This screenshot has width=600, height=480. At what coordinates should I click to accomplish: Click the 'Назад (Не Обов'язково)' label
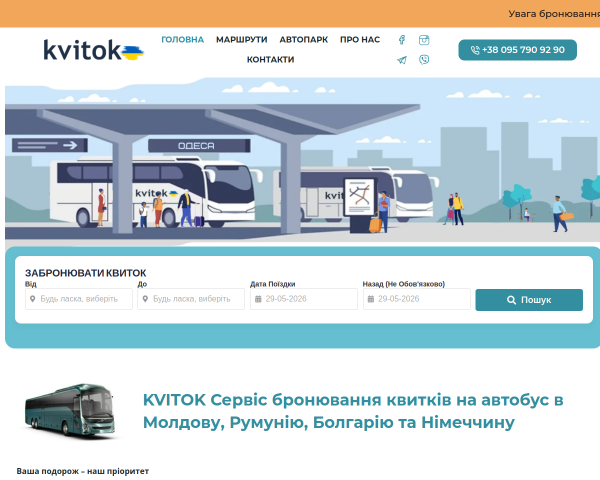(x=404, y=284)
